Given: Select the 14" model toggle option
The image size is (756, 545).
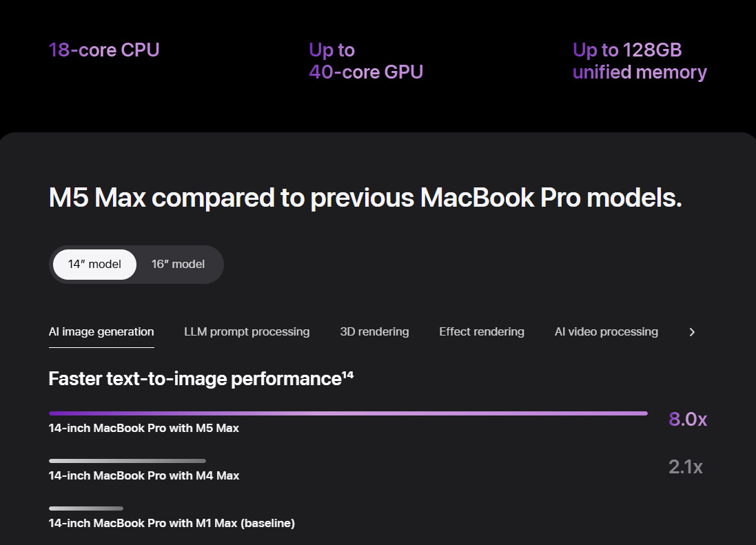Looking at the screenshot, I should [x=94, y=264].
